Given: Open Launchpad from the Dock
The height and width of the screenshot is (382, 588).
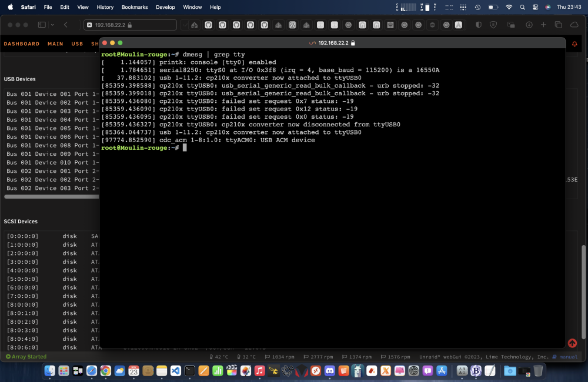Looking at the screenshot, I should pos(64,371).
